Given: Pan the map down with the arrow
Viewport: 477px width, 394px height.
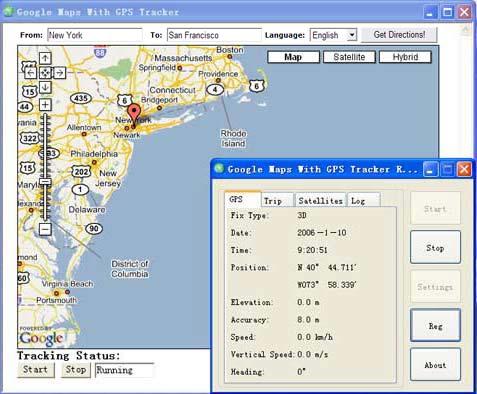Looking at the screenshot, I should click(45, 87).
